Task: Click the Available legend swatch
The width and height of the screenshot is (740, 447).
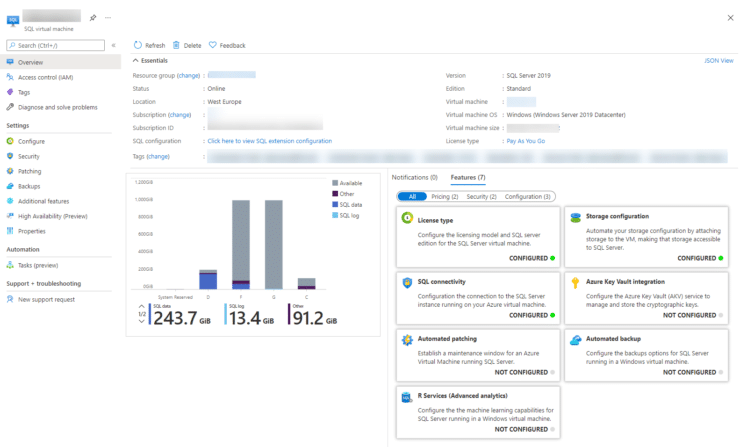Action: point(335,183)
